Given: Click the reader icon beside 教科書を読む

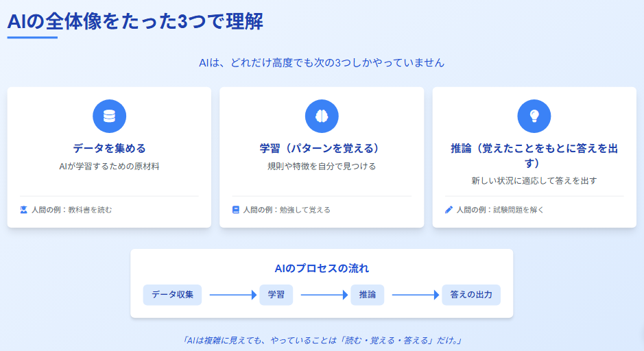Looking at the screenshot, I should click(24, 210).
